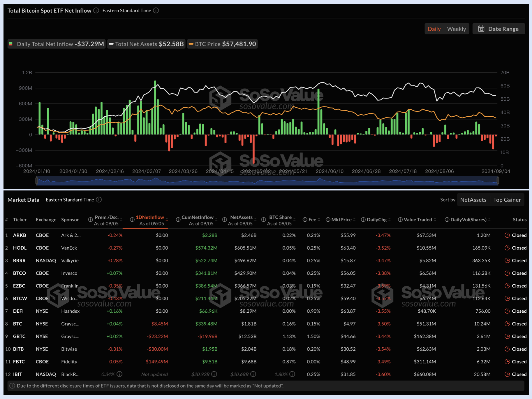This screenshot has width=532, height=399.
Task: Click info icon before Value Traded header
Action: 400,220
